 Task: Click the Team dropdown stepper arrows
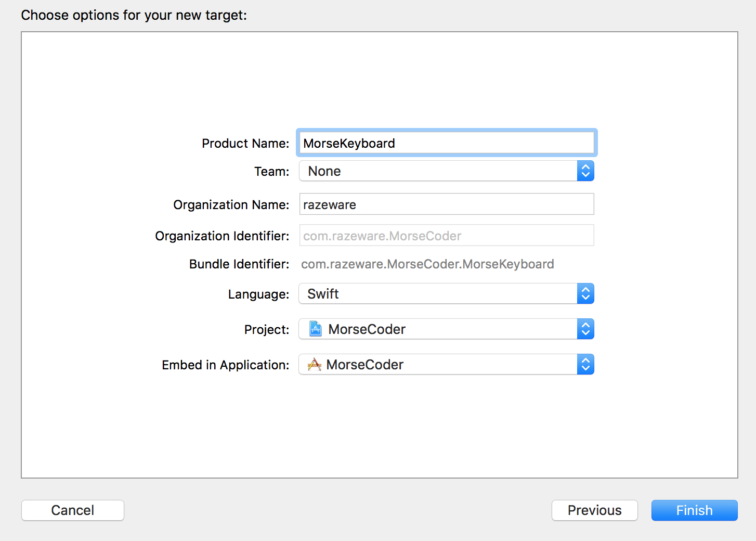(x=585, y=171)
